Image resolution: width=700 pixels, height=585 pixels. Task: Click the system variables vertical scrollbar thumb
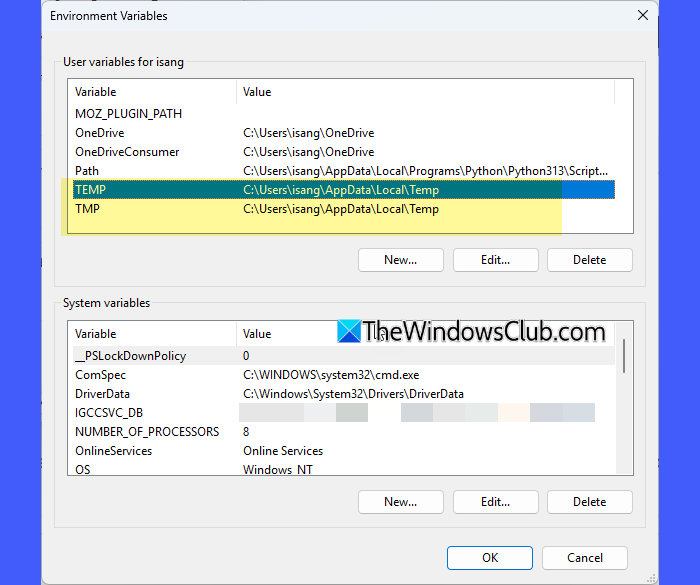pyautogui.click(x=624, y=356)
